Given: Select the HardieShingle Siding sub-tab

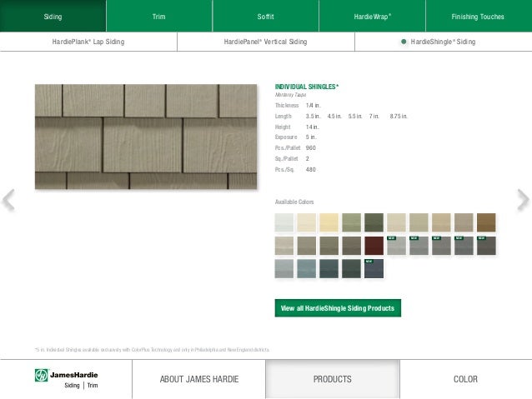Looking at the screenshot, I should [x=444, y=42].
